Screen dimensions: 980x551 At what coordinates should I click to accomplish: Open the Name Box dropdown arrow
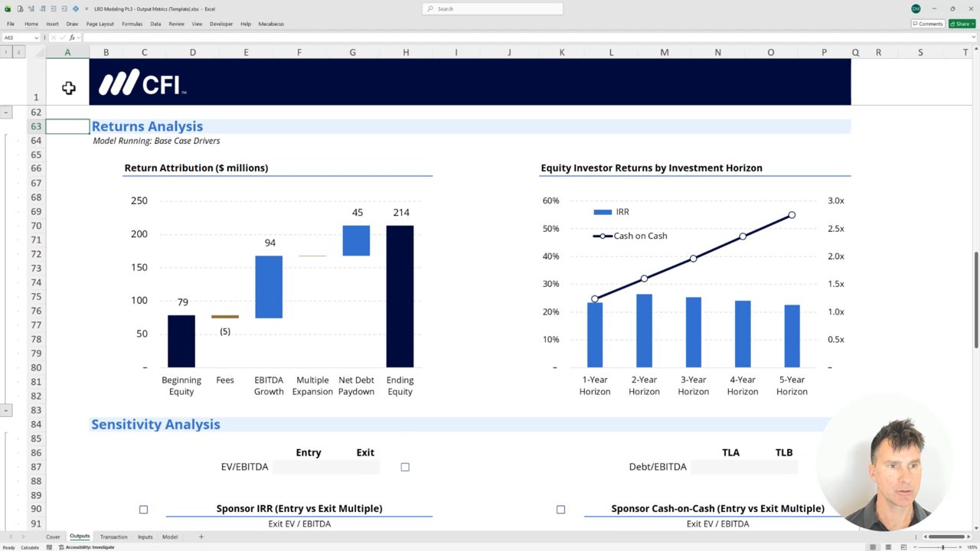point(36,37)
